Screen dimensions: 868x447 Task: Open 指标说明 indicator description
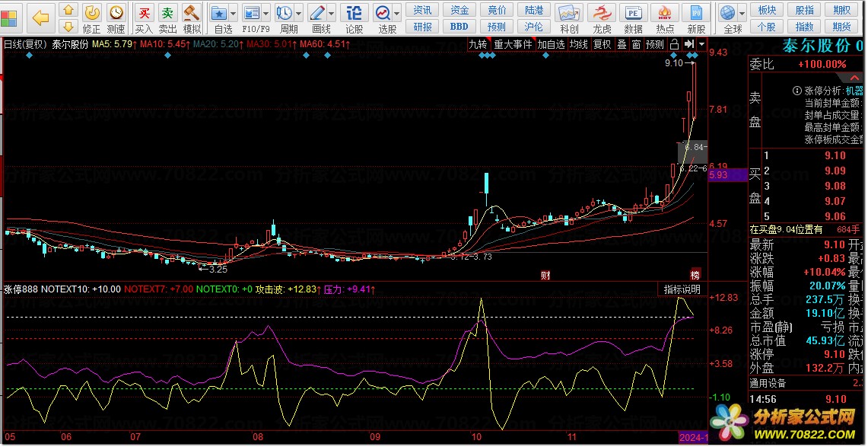point(682,289)
